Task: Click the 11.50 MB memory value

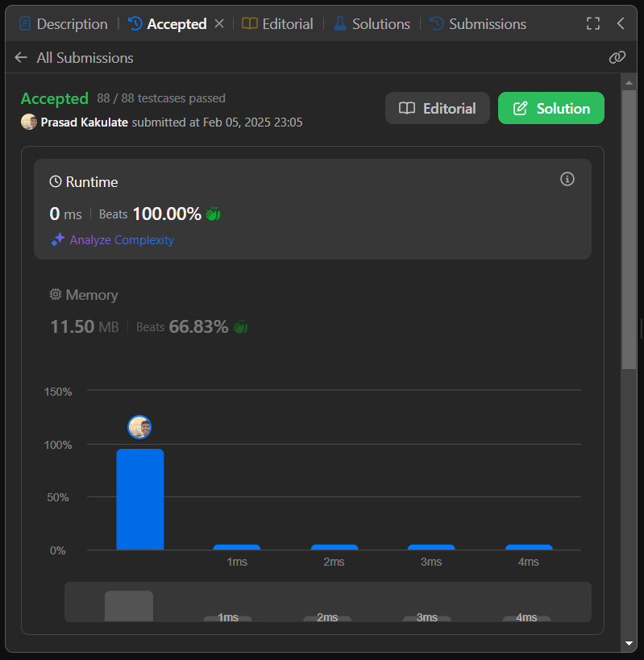Action: click(85, 326)
